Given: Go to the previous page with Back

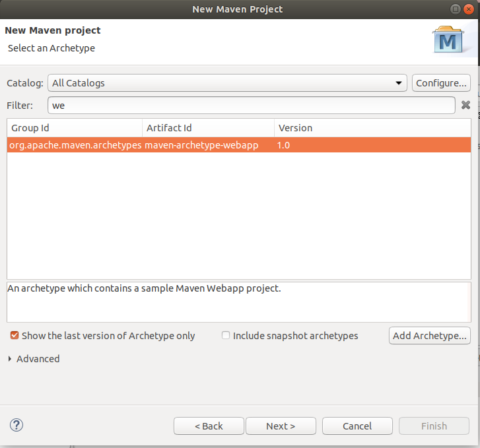Looking at the screenshot, I should [209, 426].
